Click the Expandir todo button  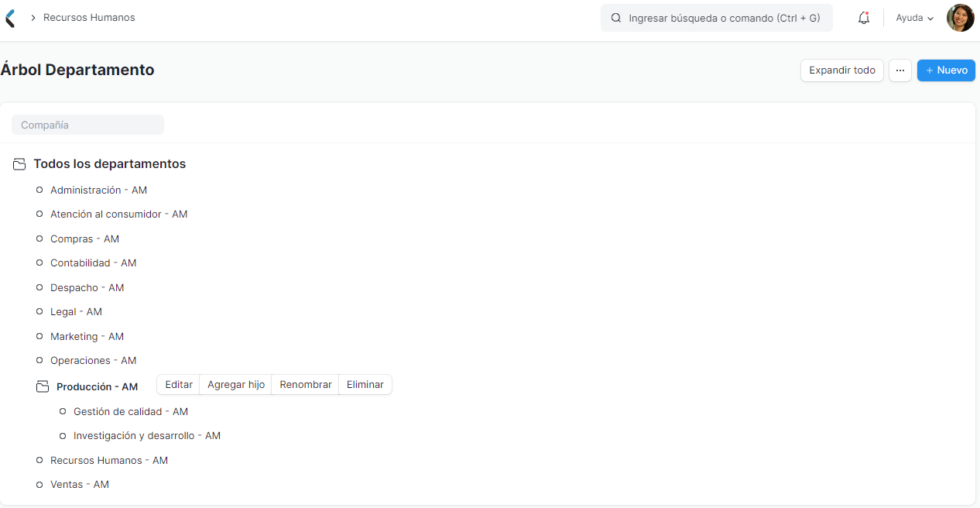[x=842, y=70]
